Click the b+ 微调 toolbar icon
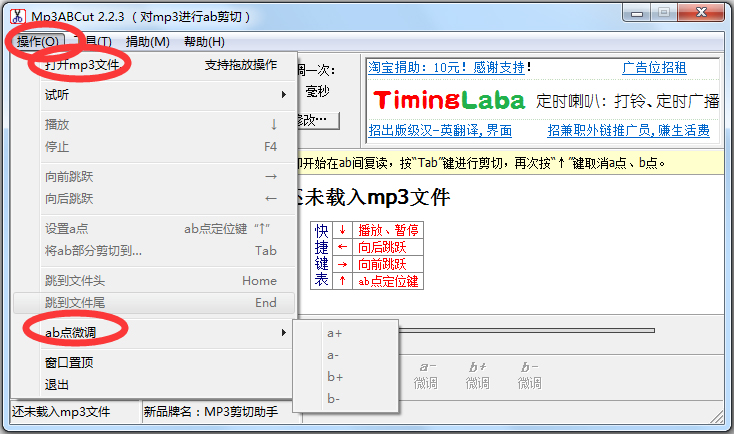Screen dimensions: 734x434 tap(477, 375)
